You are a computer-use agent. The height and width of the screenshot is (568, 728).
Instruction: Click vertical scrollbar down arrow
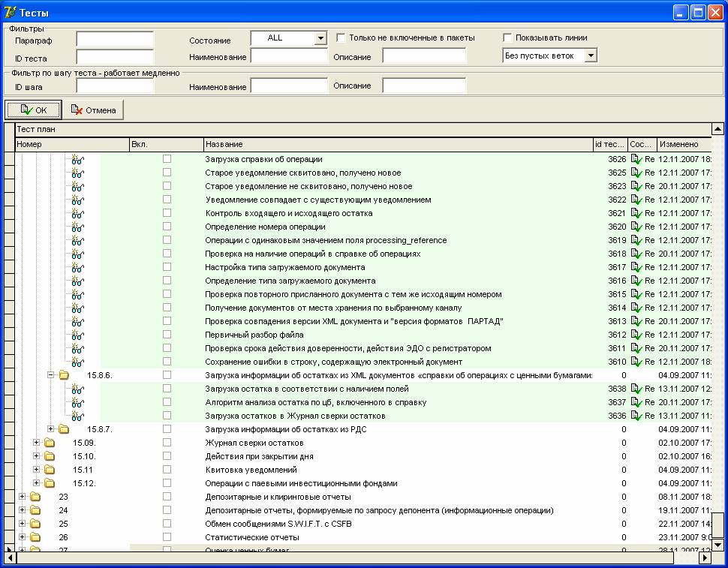(x=717, y=545)
